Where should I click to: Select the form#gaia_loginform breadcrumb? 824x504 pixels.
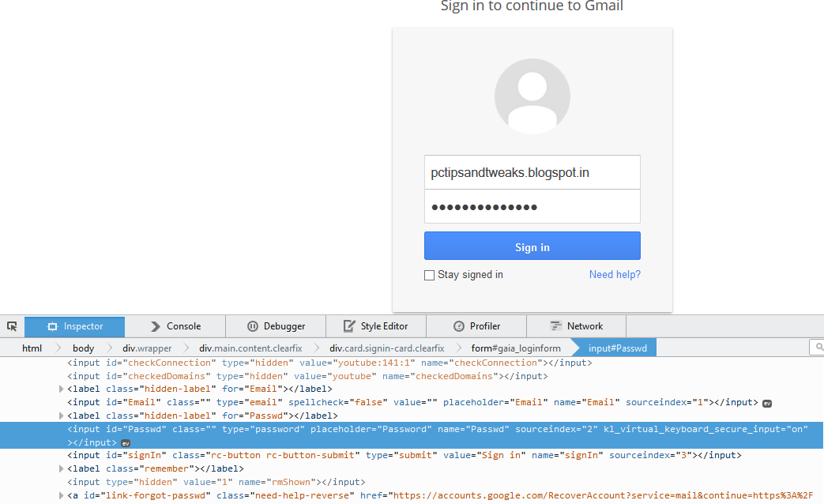coord(516,348)
